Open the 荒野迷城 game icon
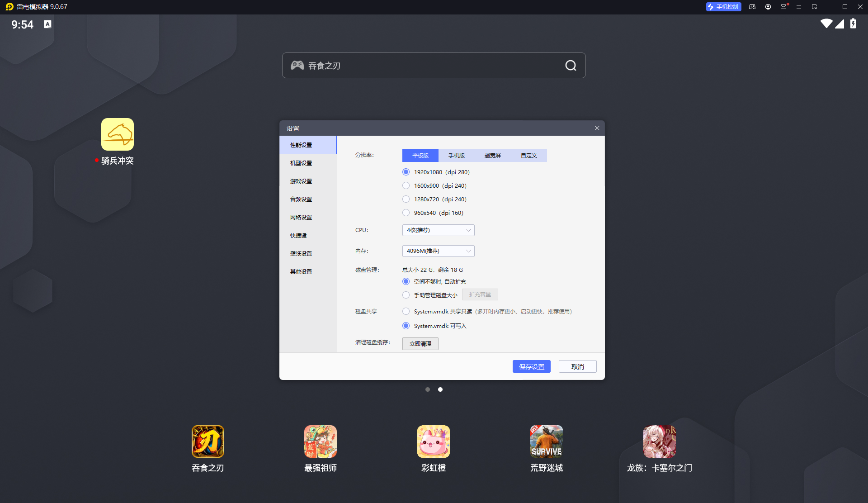This screenshot has width=868, height=503. [547, 441]
